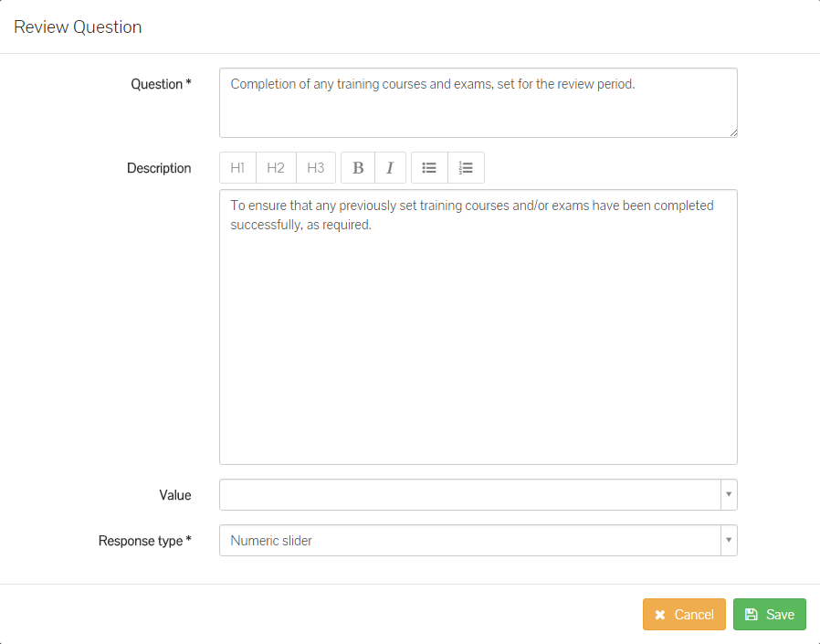Insert a numbered list in description

(466, 168)
